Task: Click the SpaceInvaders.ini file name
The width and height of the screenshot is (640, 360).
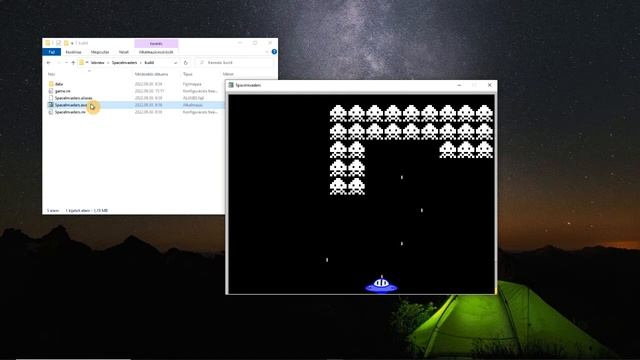Action: [x=70, y=112]
